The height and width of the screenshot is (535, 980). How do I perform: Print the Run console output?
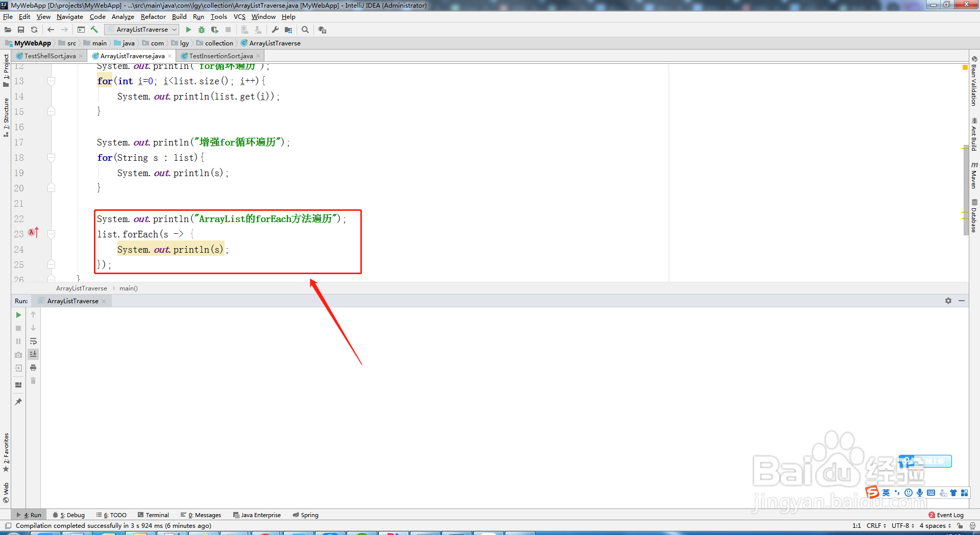(33, 368)
